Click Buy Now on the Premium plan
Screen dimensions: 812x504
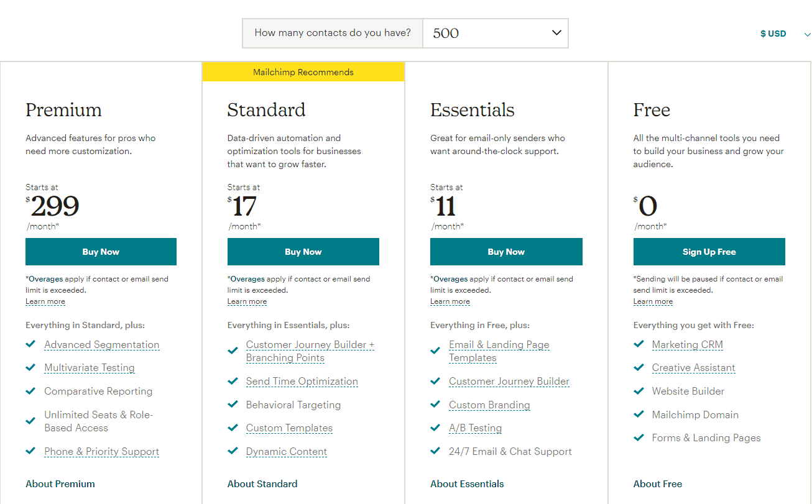(x=101, y=251)
